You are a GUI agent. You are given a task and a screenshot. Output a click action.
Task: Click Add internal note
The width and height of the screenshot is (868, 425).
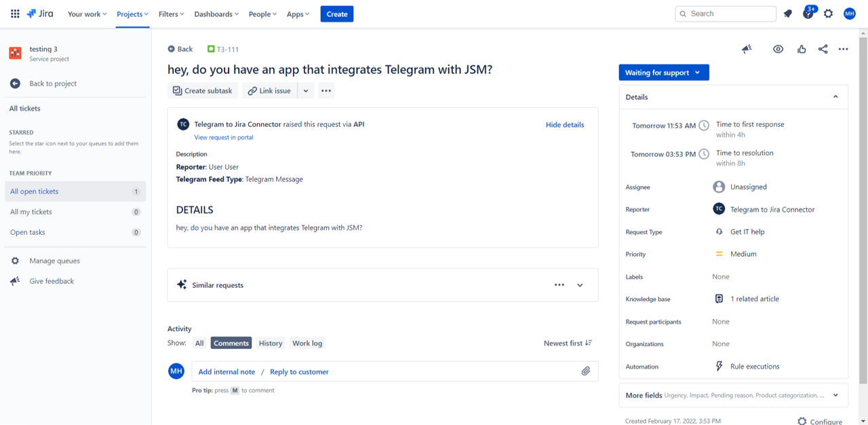click(x=226, y=372)
